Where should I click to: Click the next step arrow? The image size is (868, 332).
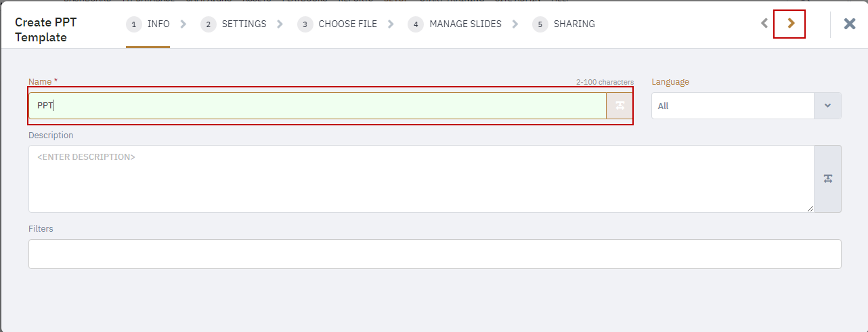click(x=790, y=24)
